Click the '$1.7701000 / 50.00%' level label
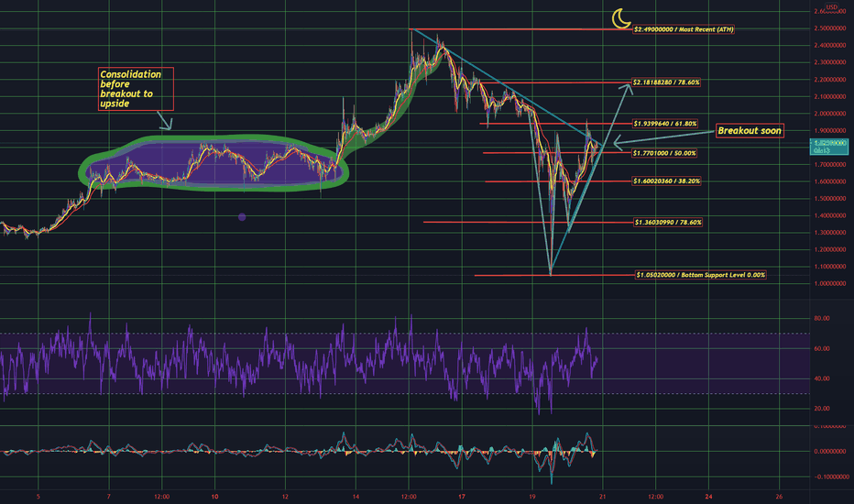This screenshot has width=854, height=504. click(x=664, y=153)
